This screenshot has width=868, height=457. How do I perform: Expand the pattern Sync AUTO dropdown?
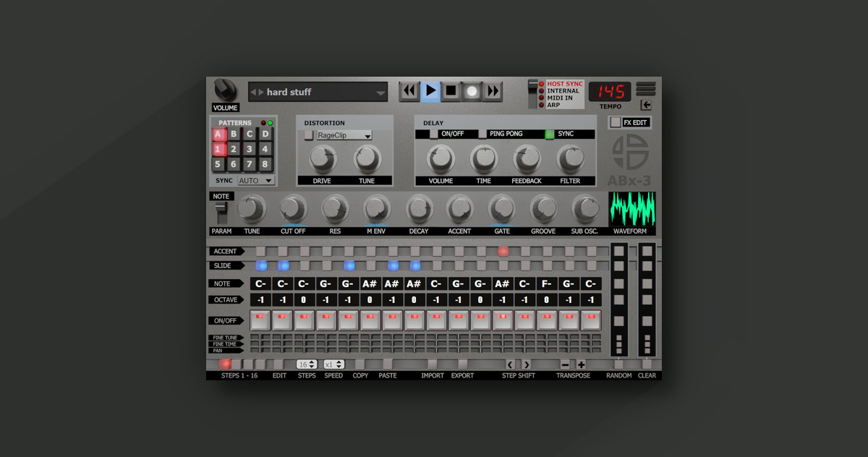point(257,181)
